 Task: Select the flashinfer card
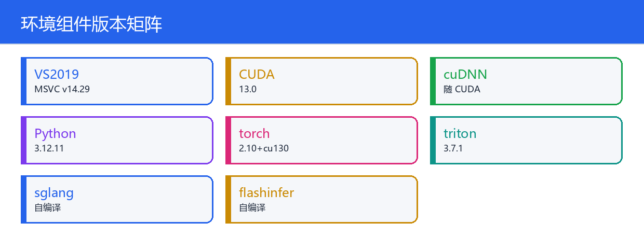[x=321, y=199]
